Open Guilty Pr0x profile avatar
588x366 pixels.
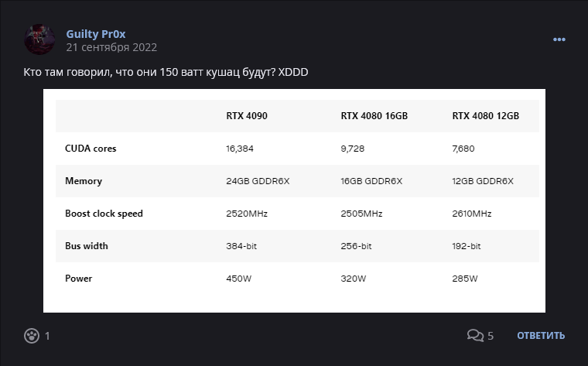(39, 39)
